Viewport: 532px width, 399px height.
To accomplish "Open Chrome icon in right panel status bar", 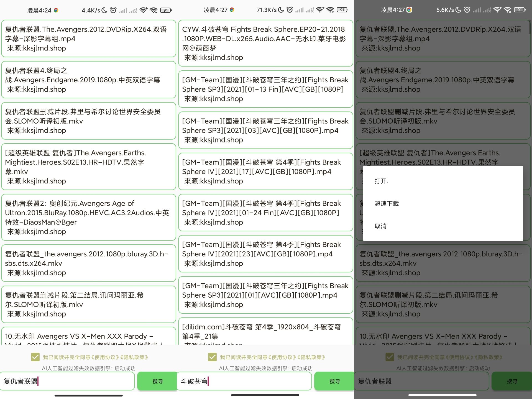I will (409, 10).
